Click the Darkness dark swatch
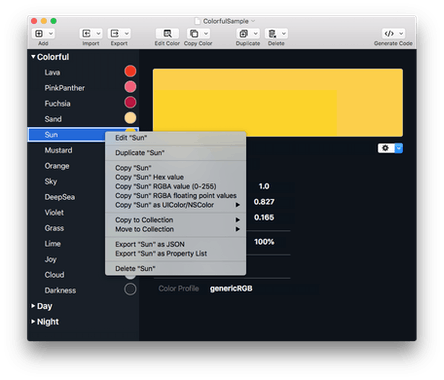The height and width of the screenshot is (380, 444). pos(130,289)
